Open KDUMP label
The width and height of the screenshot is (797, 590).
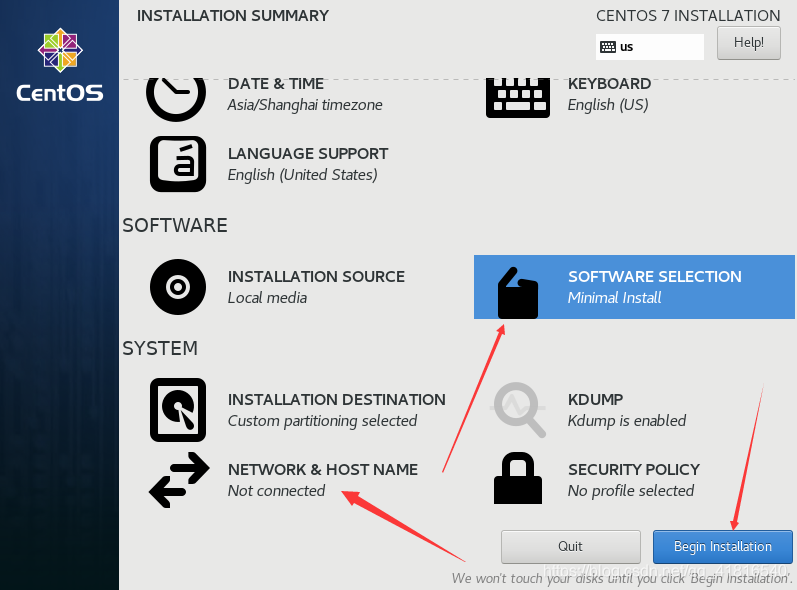coord(595,399)
